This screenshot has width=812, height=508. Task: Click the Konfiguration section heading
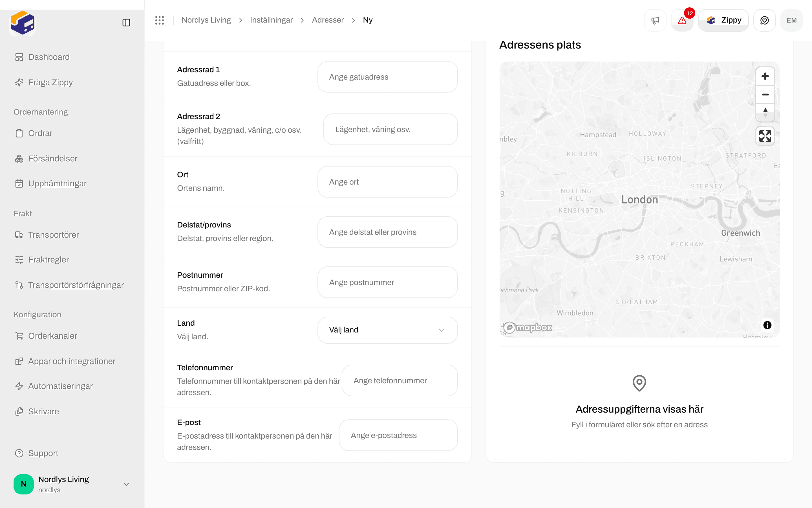click(x=37, y=314)
